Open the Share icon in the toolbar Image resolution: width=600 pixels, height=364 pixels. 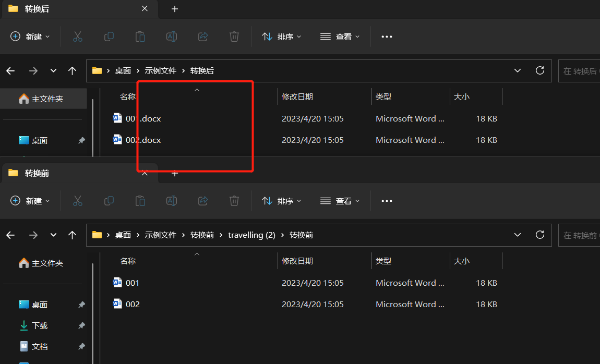[x=203, y=37]
